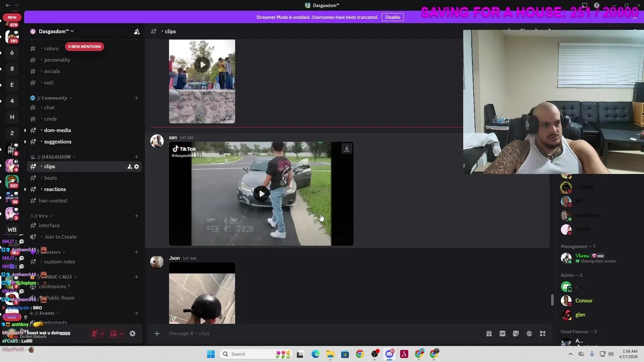
Task: Add a channel to the PUBLIC CALLS category
Action: point(136,277)
